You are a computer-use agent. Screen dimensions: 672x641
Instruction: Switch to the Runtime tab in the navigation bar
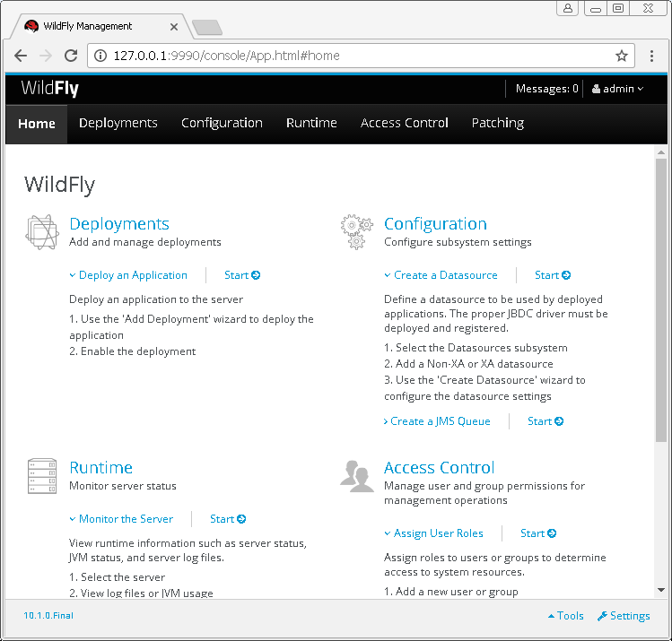(311, 124)
